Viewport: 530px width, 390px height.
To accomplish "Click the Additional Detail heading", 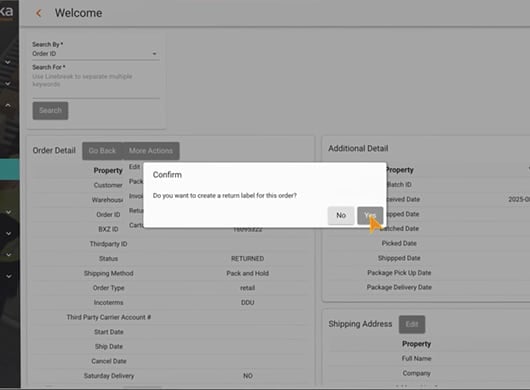I will click(x=358, y=148).
